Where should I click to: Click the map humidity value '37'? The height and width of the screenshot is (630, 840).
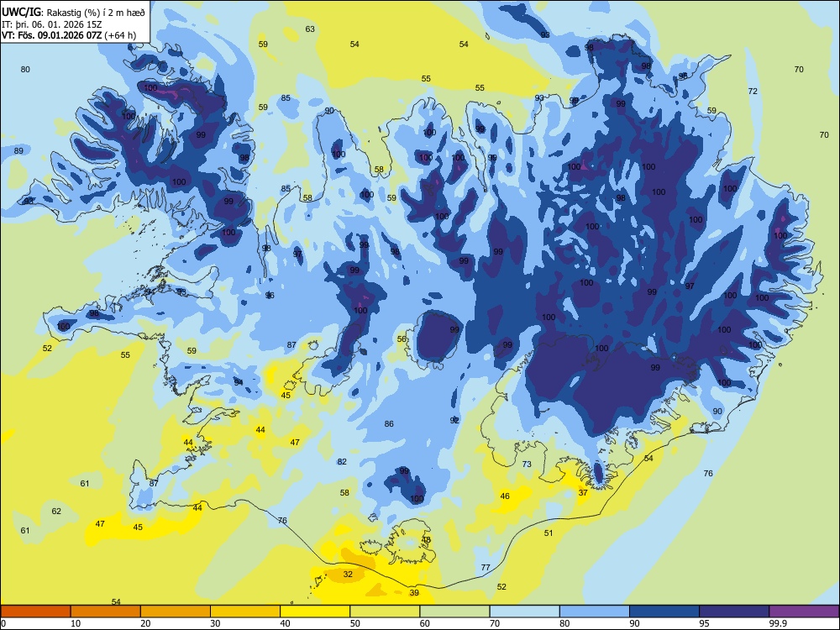click(x=583, y=493)
